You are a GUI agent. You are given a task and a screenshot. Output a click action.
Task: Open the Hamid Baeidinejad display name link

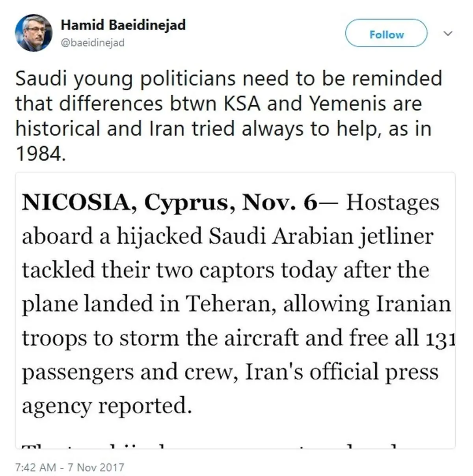tap(123, 25)
